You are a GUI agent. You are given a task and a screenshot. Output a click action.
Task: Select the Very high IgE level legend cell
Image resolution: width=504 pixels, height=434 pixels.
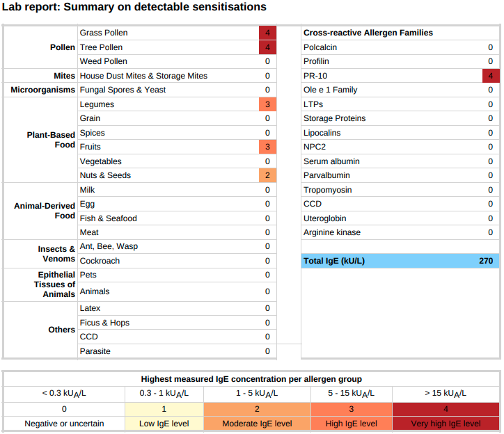446,424
